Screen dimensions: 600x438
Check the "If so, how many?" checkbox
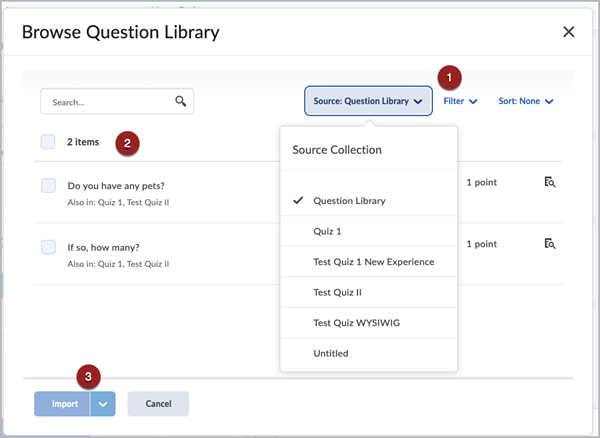(x=48, y=247)
